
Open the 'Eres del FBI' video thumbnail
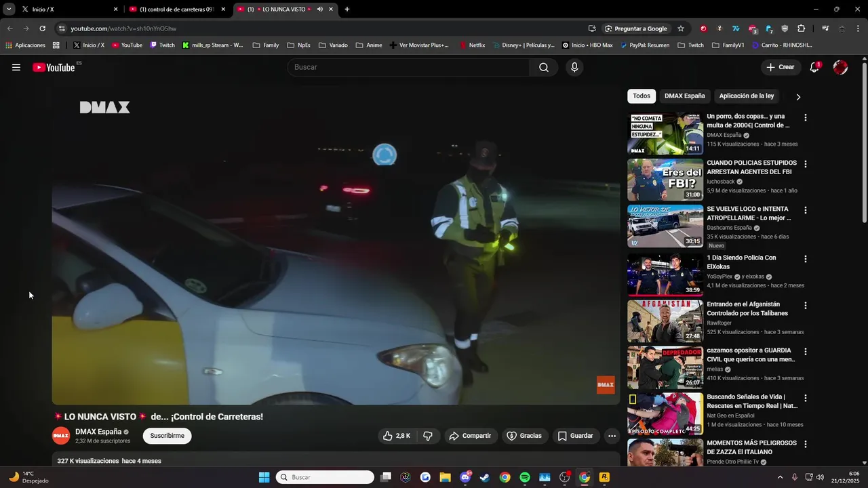pos(665,180)
